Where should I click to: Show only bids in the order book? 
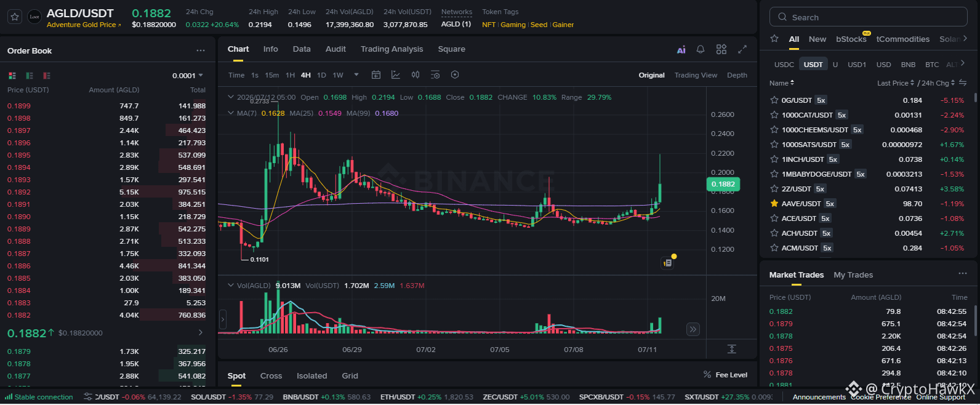tap(30, 76)
